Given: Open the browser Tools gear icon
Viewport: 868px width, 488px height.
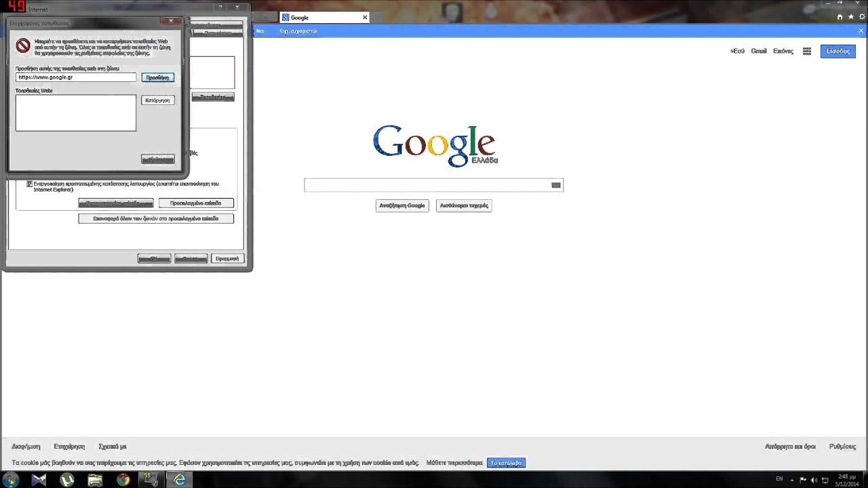Looking at the screenshot, I should pos(862,17).
